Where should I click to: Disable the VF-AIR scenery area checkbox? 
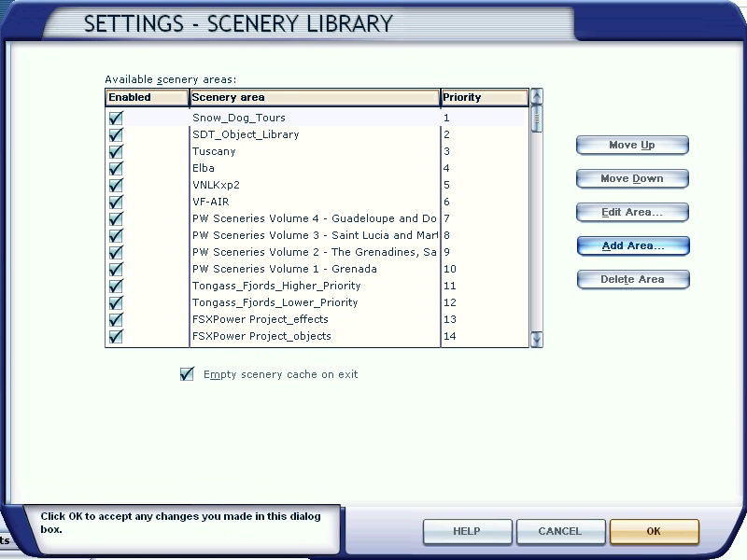click(x=117, y=203)
